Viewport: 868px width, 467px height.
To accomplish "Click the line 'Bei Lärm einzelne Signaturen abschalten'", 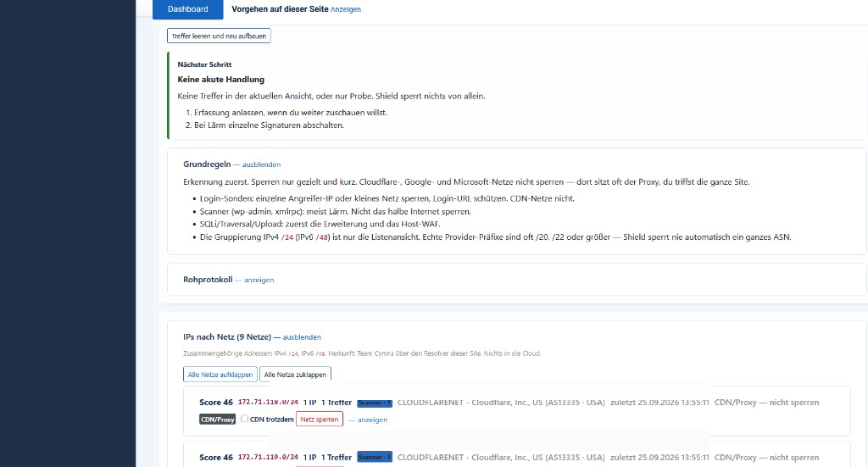I will point(269,125).
